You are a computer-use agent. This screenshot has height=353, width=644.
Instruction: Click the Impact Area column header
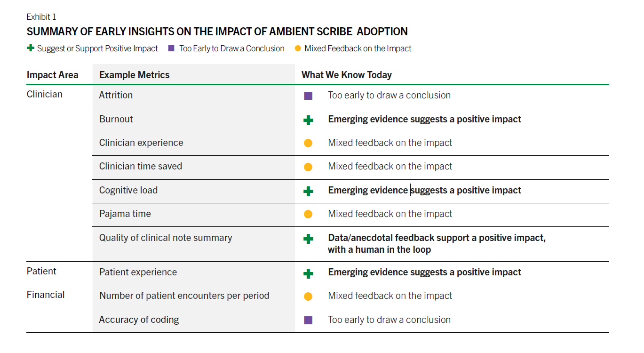[x=53, y=75]
